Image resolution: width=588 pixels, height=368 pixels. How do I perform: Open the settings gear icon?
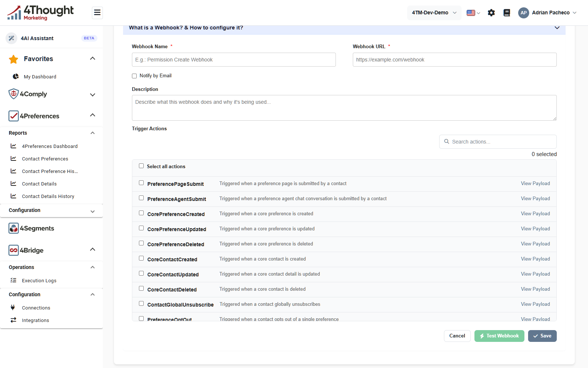click(x=491, y=13)
